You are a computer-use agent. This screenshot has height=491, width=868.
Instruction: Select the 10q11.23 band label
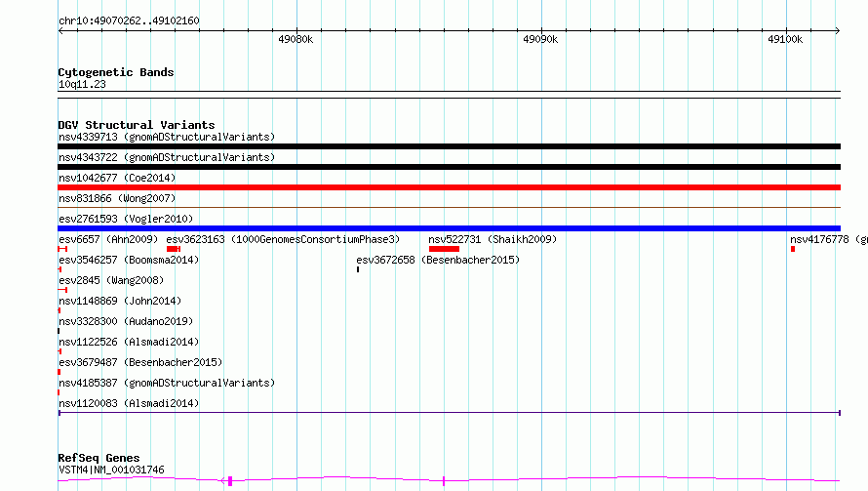coord(82,84)
